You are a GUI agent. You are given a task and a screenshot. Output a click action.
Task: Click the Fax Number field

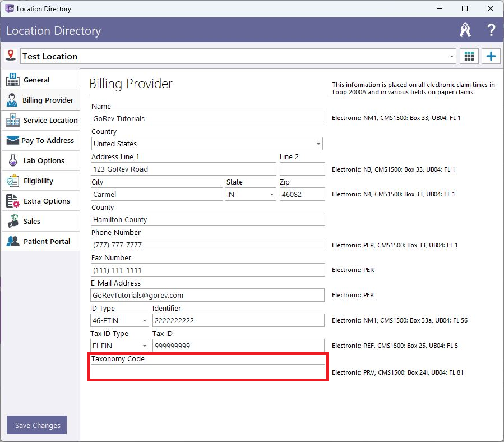click(207, 270)
